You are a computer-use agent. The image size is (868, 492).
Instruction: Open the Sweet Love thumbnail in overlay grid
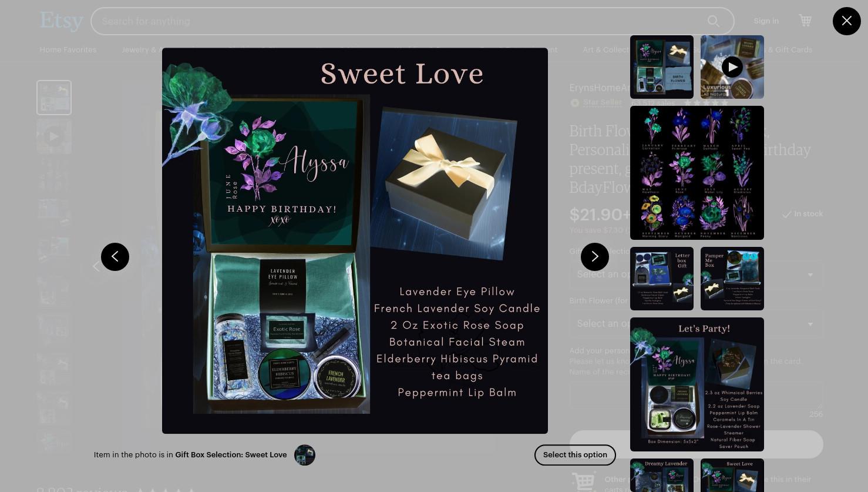732,475
